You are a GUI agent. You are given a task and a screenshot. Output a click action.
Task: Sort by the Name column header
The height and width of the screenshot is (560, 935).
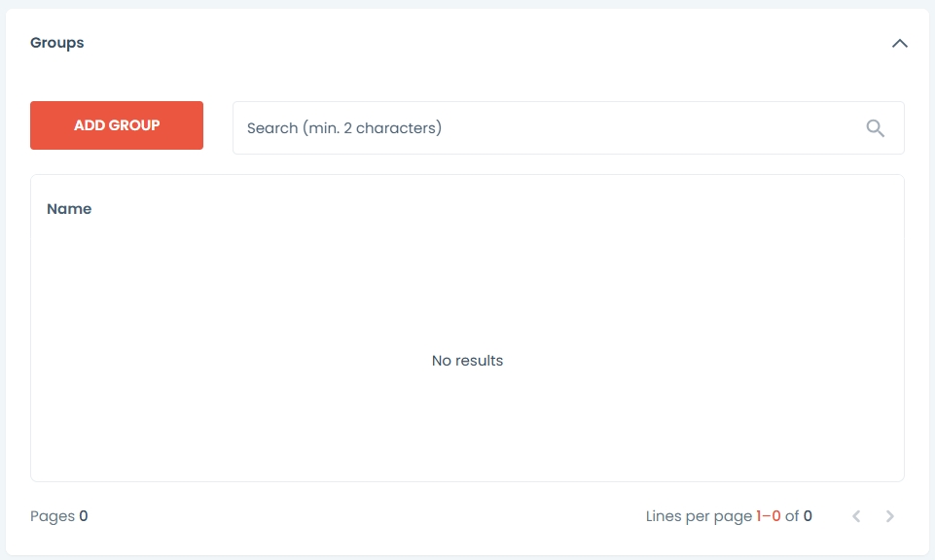coord(69,209)
